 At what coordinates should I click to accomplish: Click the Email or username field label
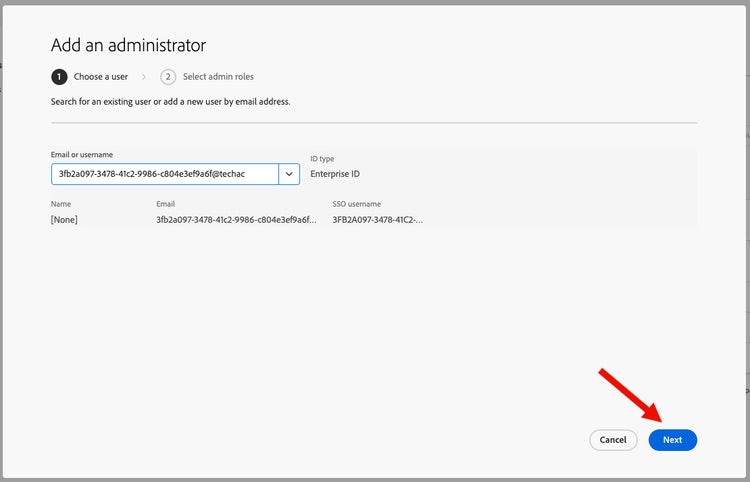[82, 155]
